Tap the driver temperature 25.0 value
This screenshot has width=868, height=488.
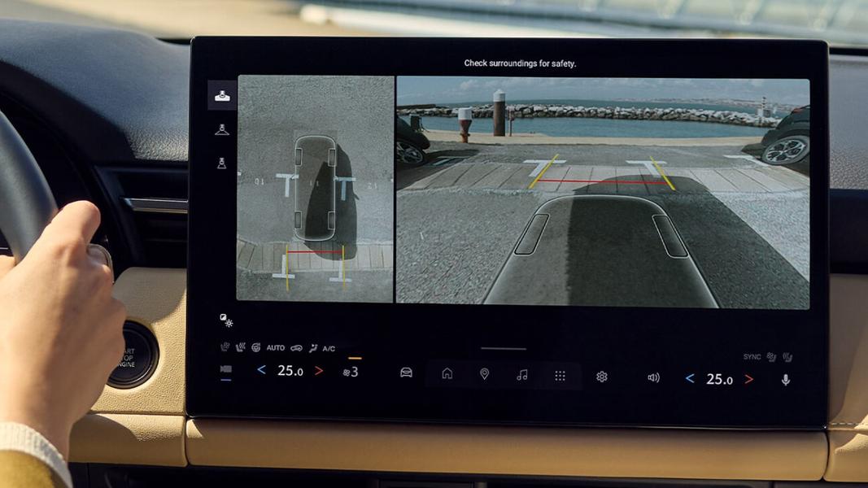[x=290, y=371]
